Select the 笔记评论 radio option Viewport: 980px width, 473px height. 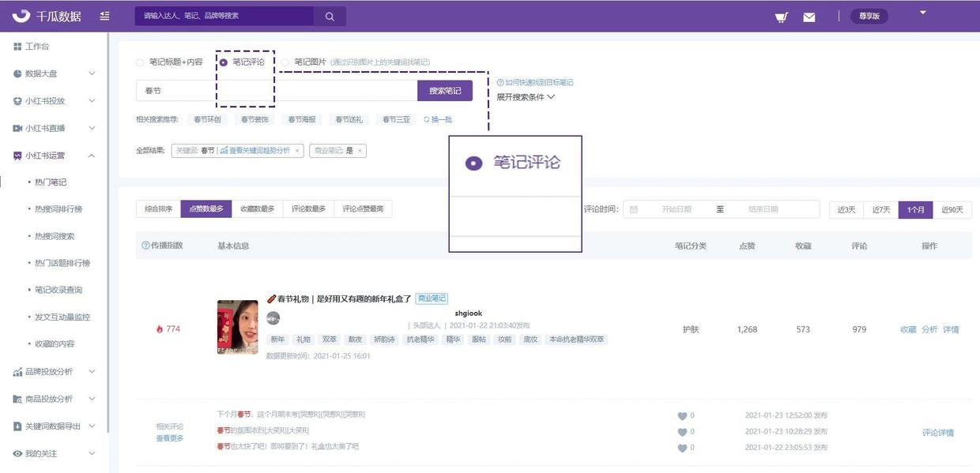pyautogui.click(x=223, y=61)
